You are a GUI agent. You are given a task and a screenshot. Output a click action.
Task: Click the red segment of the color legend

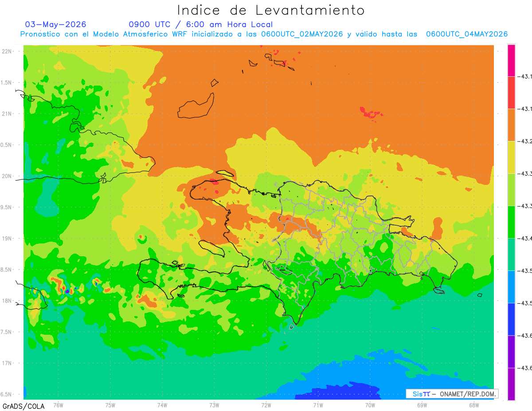[x=511, y=93]
